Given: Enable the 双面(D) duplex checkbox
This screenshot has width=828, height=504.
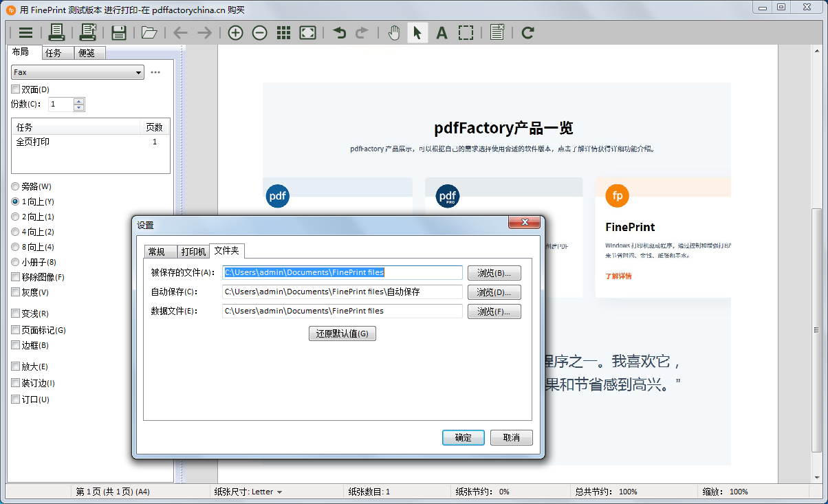Looking at the screenshot, I should [x=16, y=89].
